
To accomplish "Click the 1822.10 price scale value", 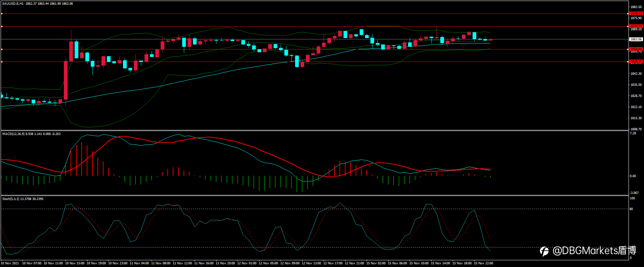I will coord(636,107).
